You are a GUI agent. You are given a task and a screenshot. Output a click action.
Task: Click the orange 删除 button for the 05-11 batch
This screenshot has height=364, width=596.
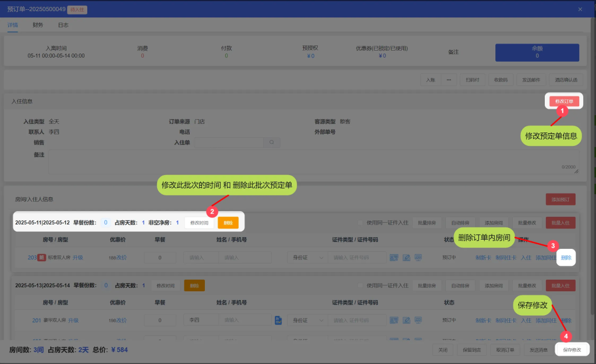coord(228,223)
